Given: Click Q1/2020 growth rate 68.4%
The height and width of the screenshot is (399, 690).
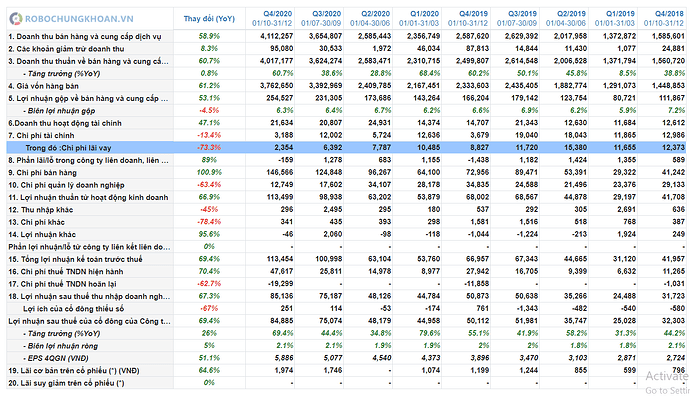Looking at the screenshot, I should pos(429,73).
